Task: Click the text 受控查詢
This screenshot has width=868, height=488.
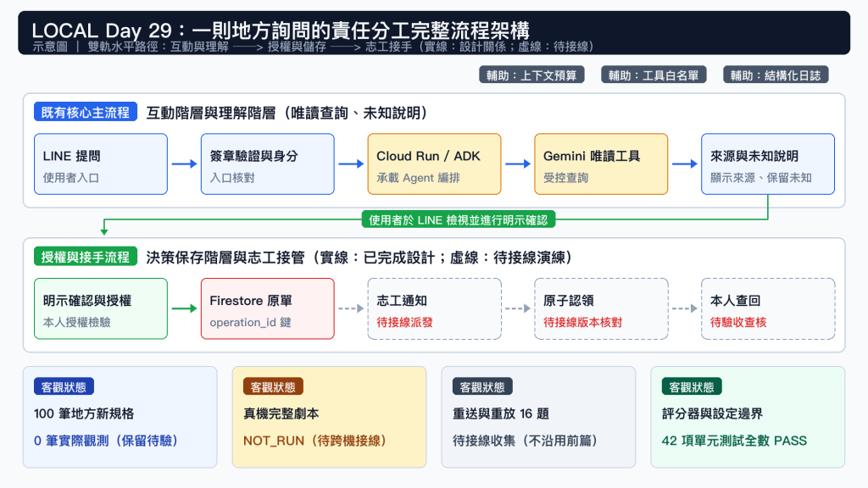Action: coord(565,178)
